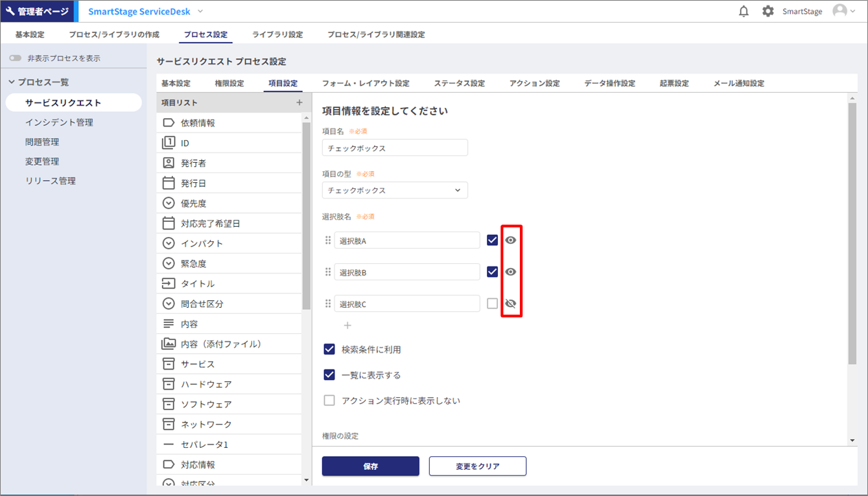
Task: Select the 発行者 person icon item
Action: [x=168, y=164]
